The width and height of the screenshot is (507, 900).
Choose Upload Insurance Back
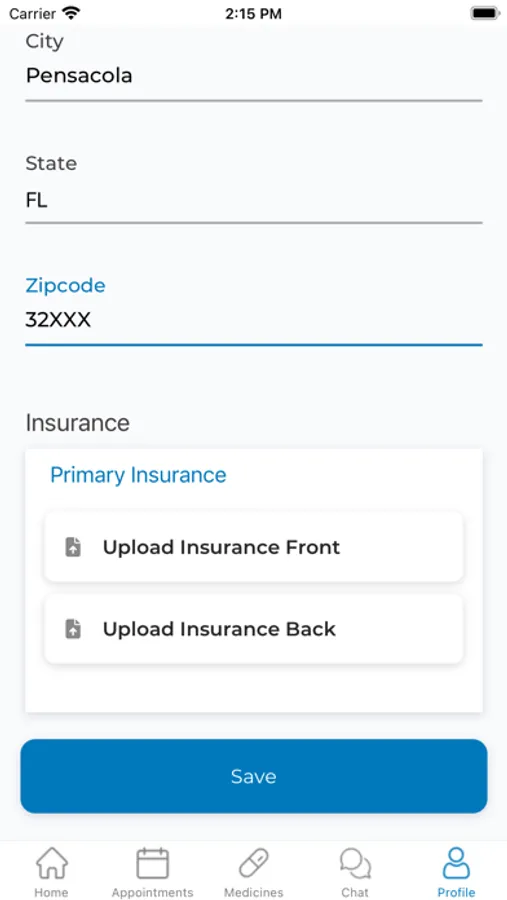[254, 629]
